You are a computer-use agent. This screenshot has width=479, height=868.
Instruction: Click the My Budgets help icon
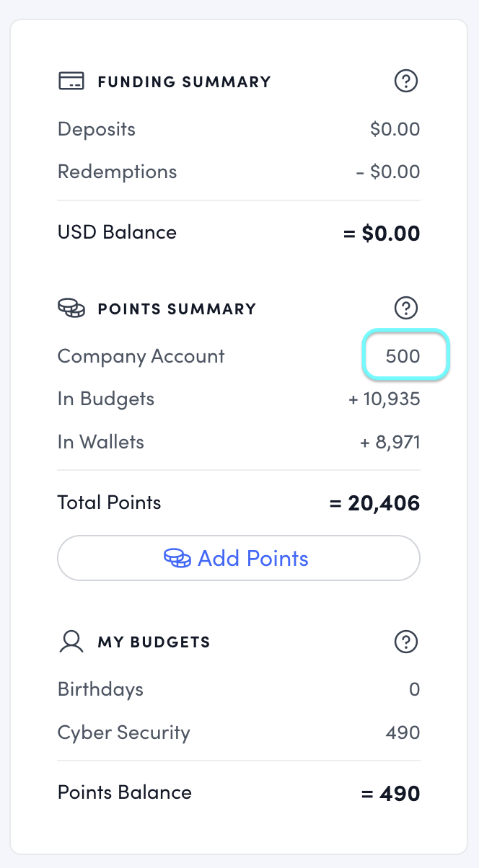coord(406,641)
